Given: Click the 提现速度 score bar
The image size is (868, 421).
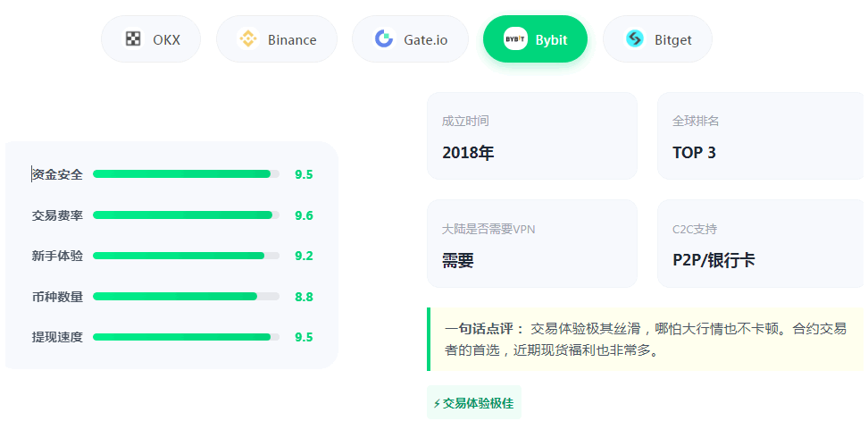Looking at the screenshot, I should pos(186,337).
